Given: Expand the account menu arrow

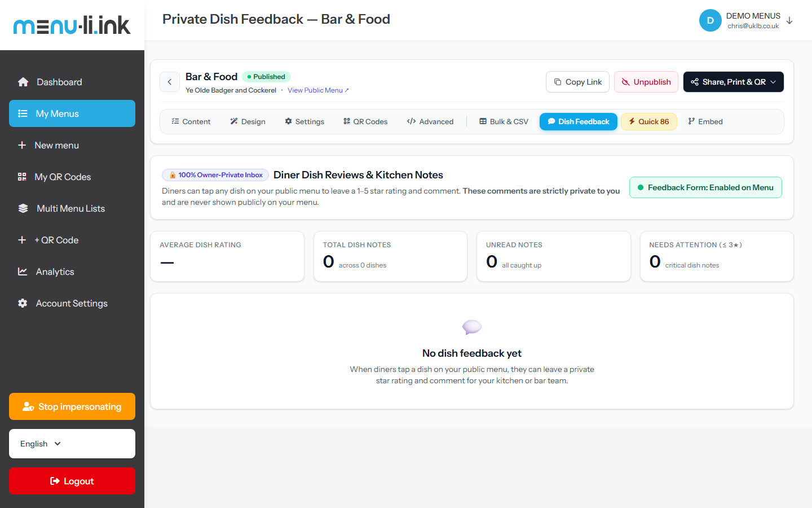Looking at the screenshot, I should [x=789, y=20].
